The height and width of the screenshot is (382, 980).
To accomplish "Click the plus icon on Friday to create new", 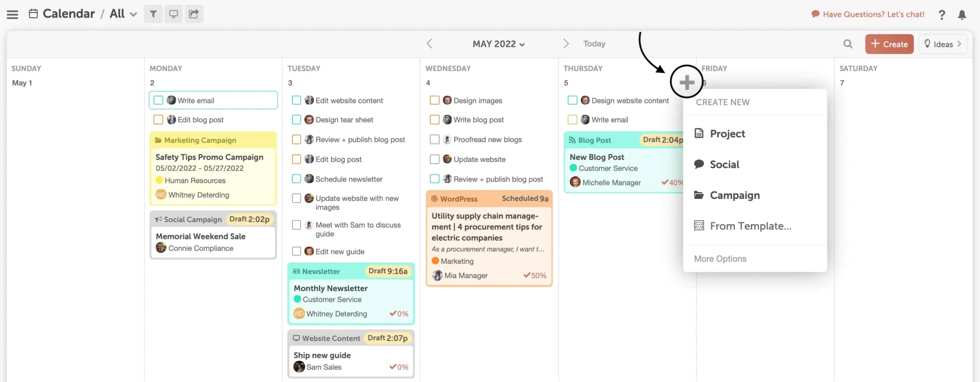I will tap(687, 82).
